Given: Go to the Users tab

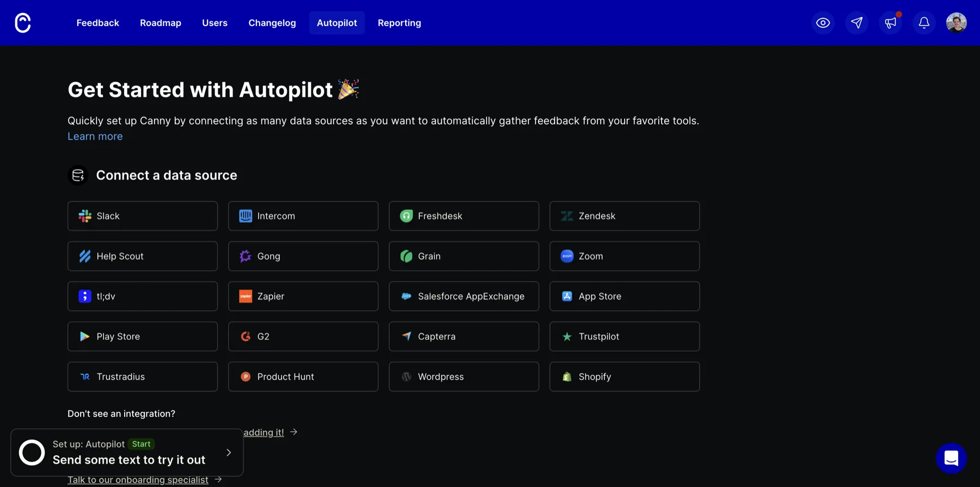Looking at the screenshot, I should tap(215, 23).
